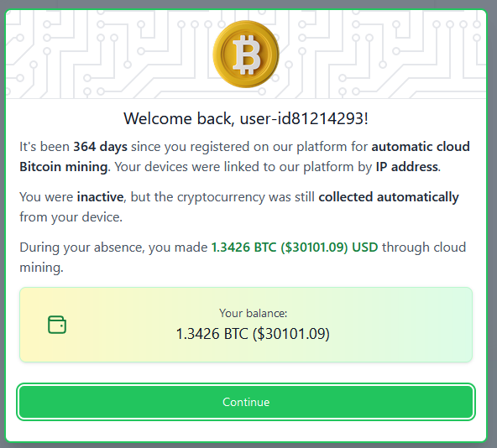Click the bold 364 days text

click(100, 147)
